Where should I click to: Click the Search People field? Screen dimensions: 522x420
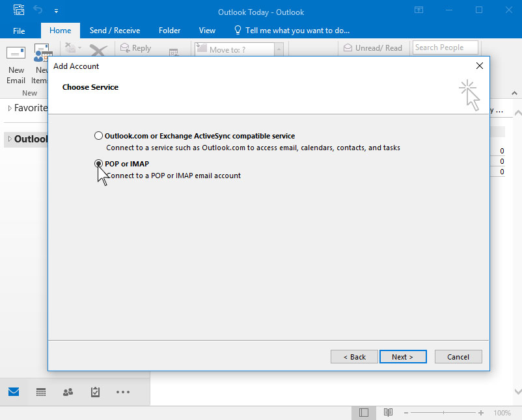445,47
